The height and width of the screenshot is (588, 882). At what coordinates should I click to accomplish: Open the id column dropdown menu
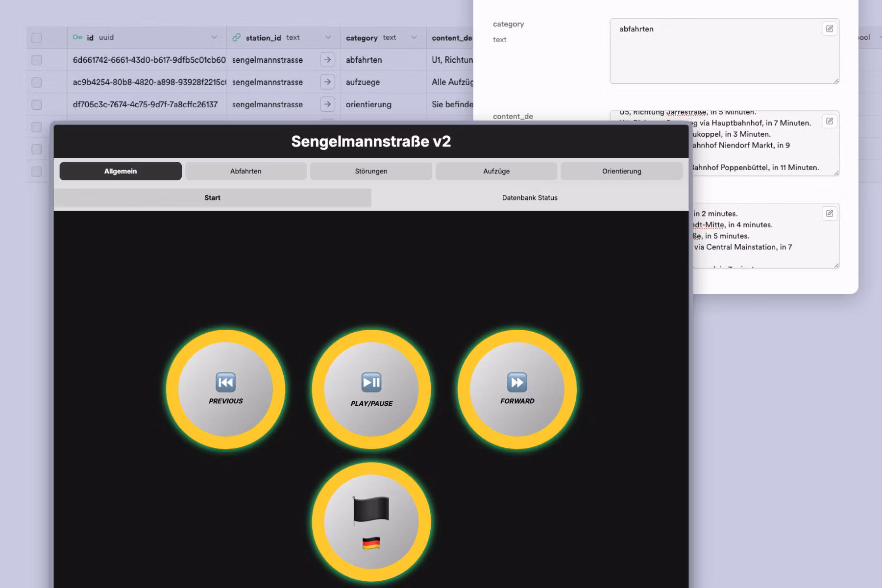coord(214,38)
